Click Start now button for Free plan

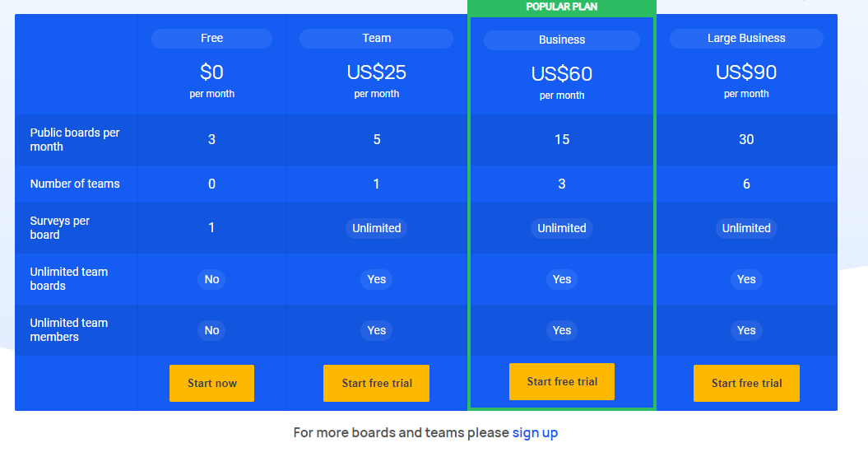pos(211,383)
